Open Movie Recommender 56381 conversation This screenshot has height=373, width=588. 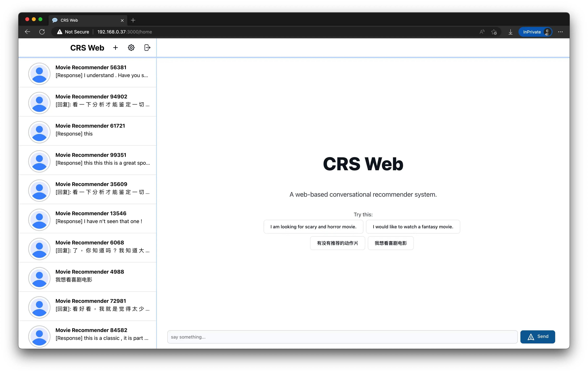pyautogui.click(x=87, y=73)
